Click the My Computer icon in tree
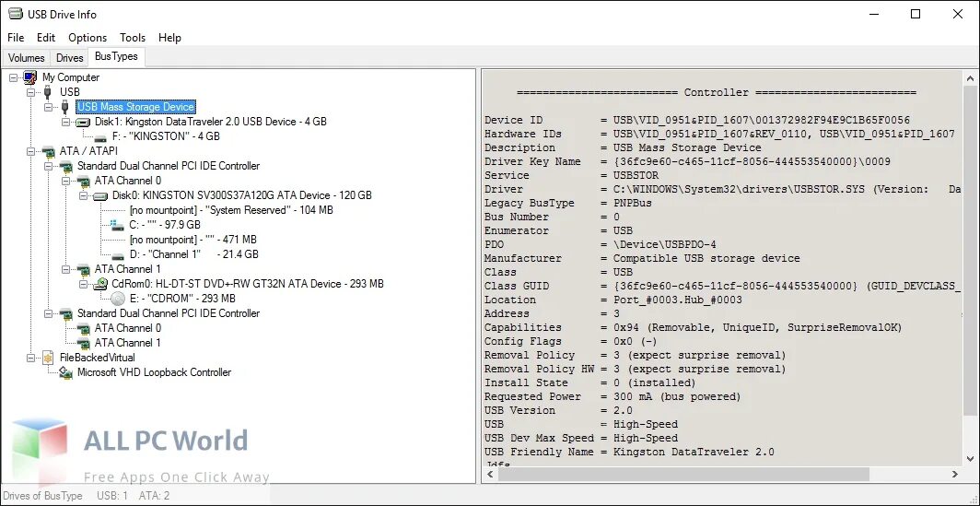The image size is (980, 506). [30, 77]
